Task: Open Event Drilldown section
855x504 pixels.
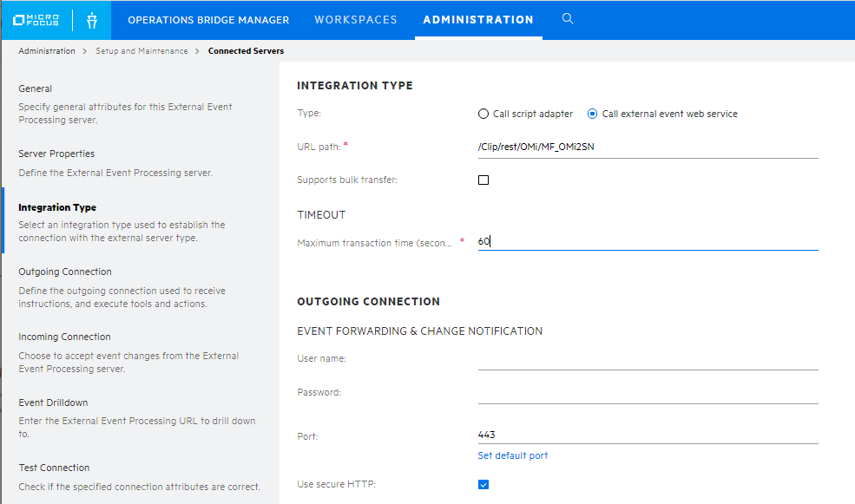Action: pos(53,403)
